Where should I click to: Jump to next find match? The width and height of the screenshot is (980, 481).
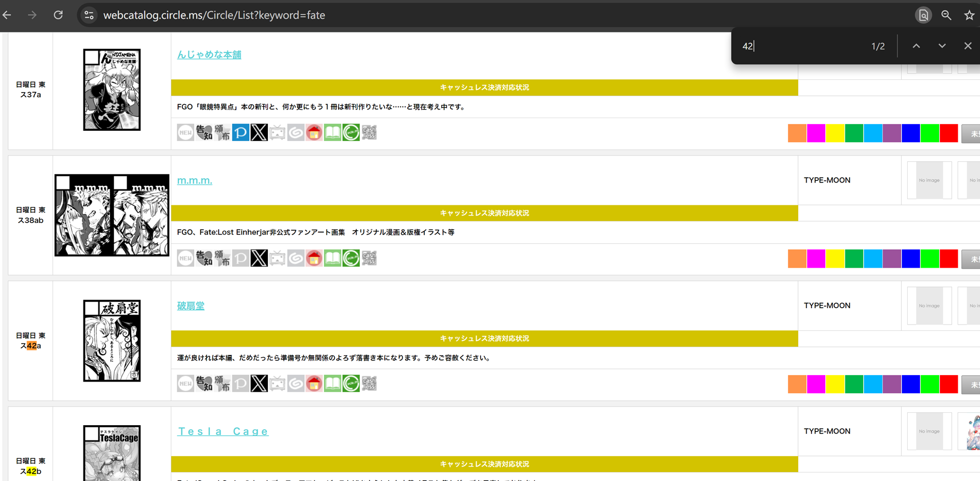click(x=942, y=46)
